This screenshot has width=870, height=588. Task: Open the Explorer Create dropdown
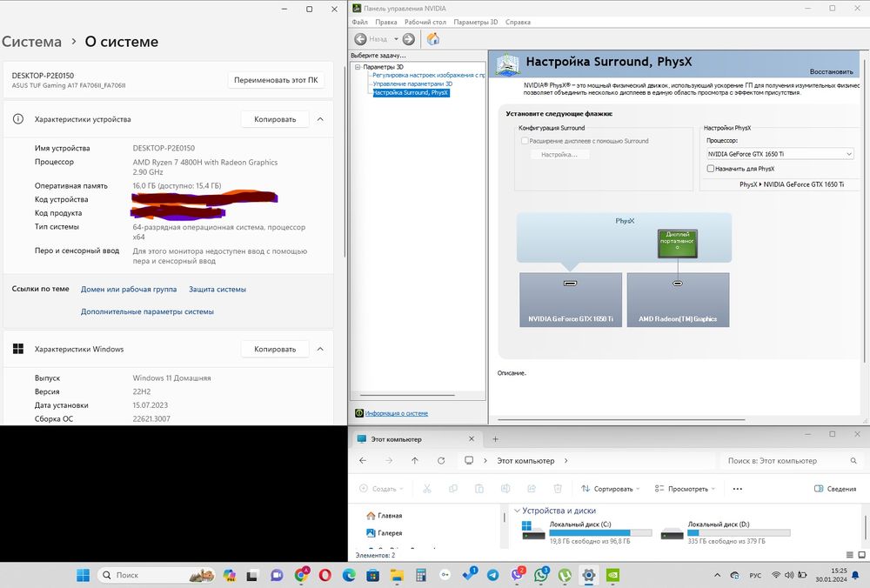381,489
